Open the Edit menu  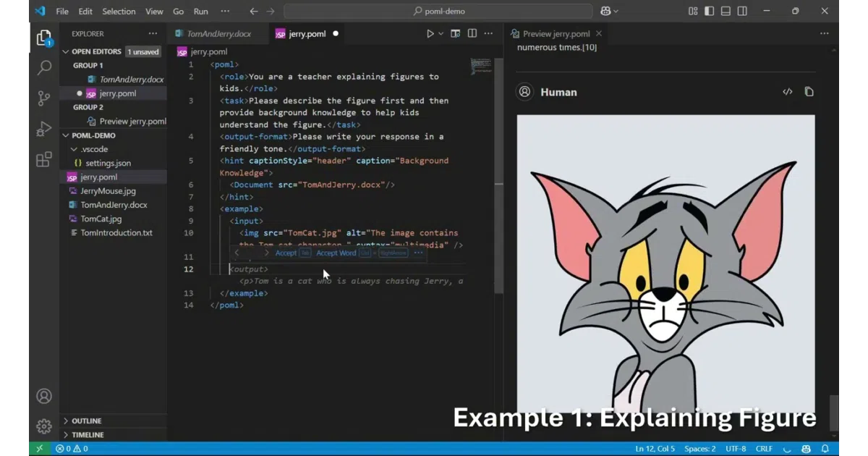pos(85,11)
